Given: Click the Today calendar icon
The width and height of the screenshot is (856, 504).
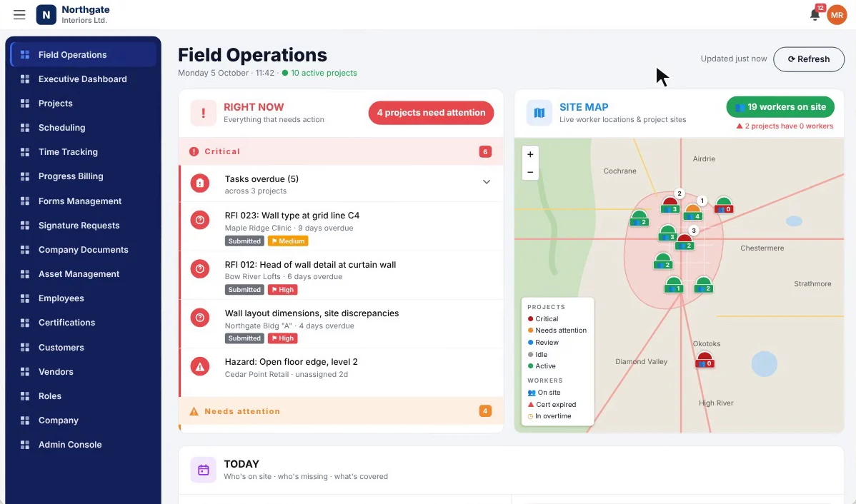Looking at the screenshot, I should [203, 470].
